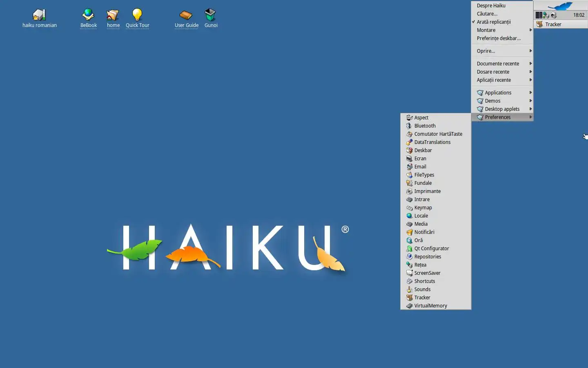Click the process controller tray icon

(x=539, y=15)
